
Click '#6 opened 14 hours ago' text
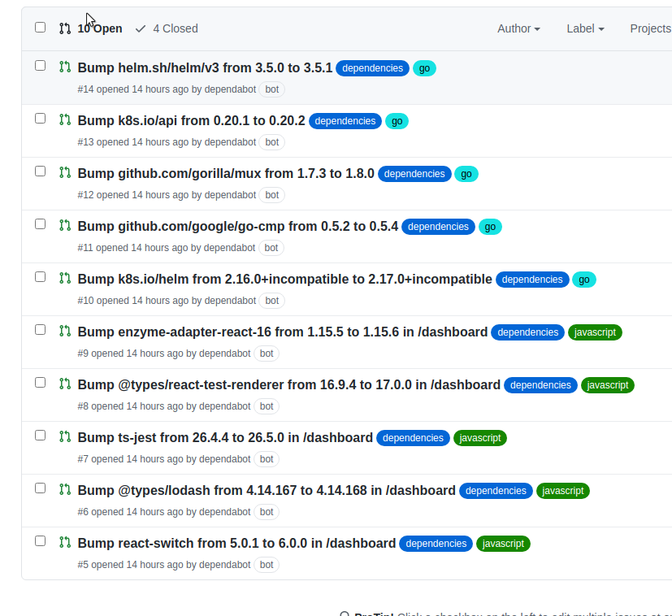click(x=130, y=512)
